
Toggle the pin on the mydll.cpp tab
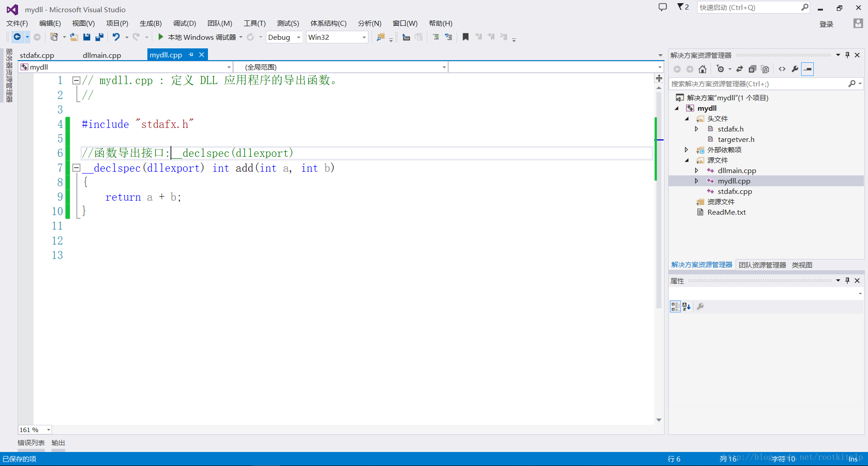pyautogui.click(x=191, y=55)
